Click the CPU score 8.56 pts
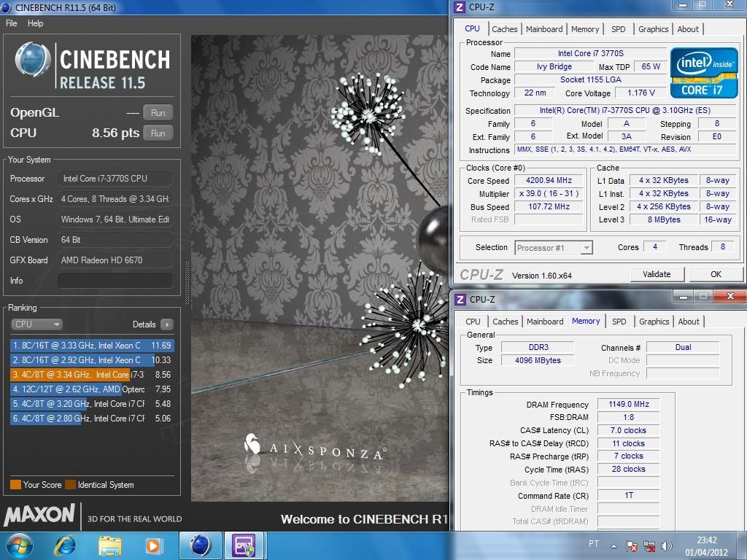The width and height of the screenshot is (747, 560). tap(116, 133)
